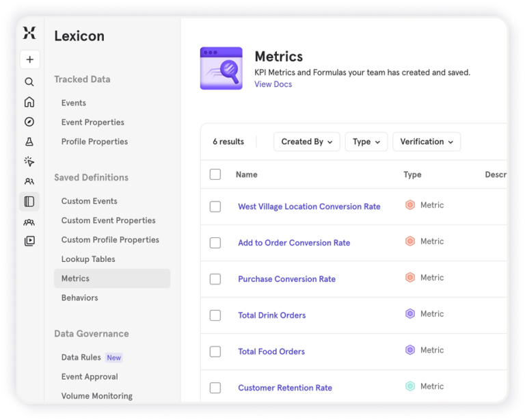Click metric icon for Purchase Conversion Rate row
This screenshot has height=420, width=525.
point(410,277)
